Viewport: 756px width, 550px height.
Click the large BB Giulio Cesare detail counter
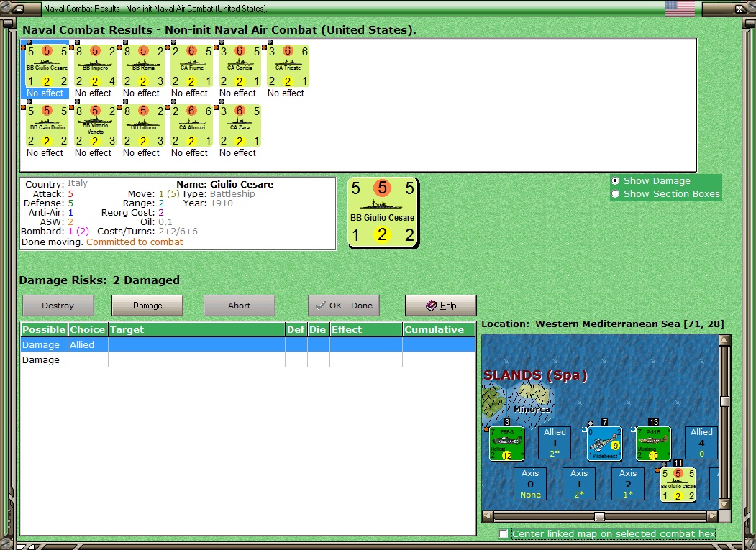(383, 213)
